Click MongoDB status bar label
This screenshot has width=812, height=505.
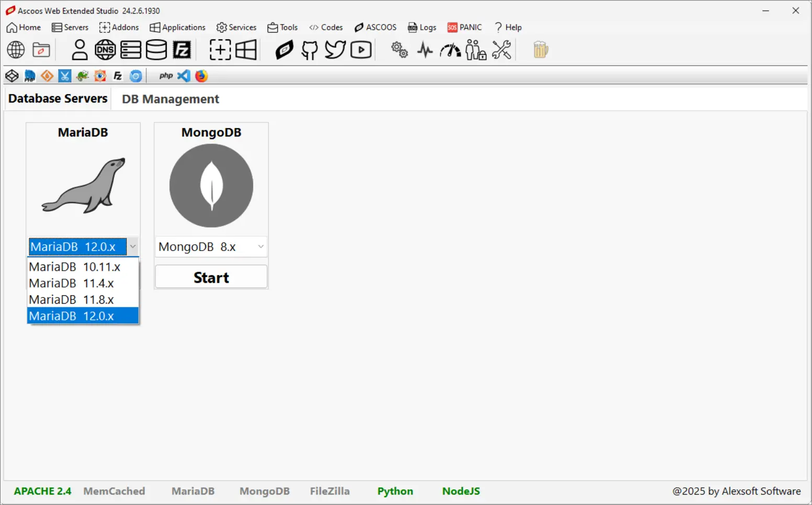coord(265,491)
